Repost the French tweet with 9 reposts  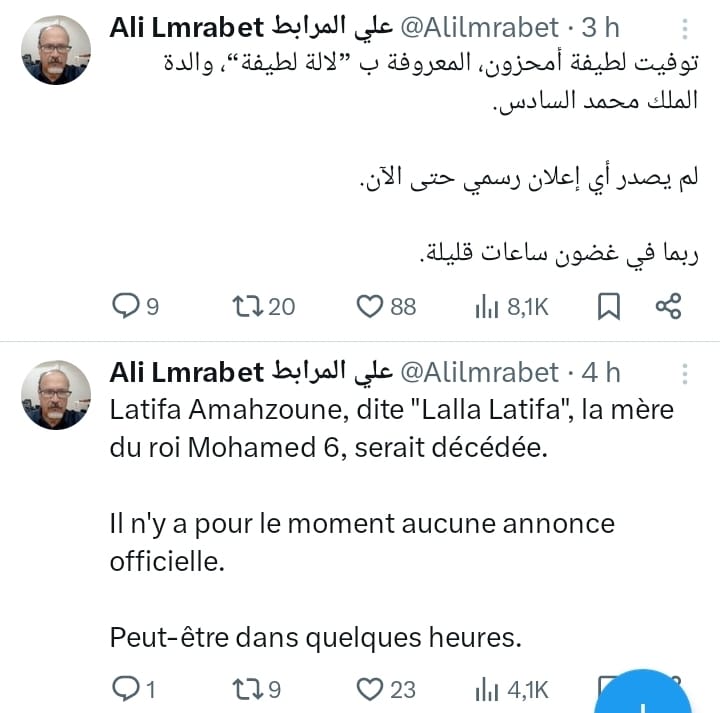244,688
